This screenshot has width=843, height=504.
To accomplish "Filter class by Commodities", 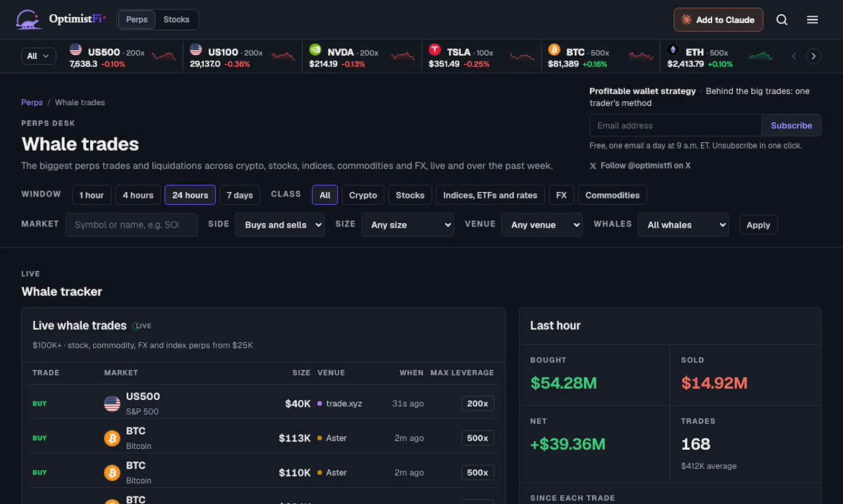I will [x=612, y=195].
